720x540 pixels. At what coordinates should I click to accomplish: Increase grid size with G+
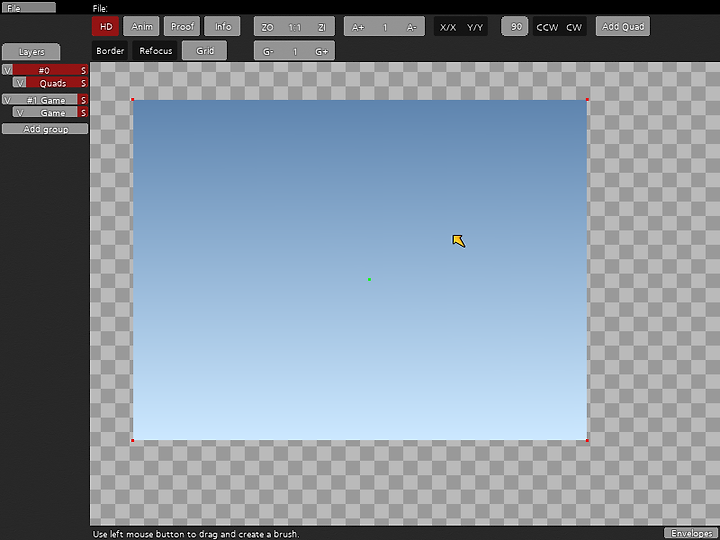(x=321, y=51)
